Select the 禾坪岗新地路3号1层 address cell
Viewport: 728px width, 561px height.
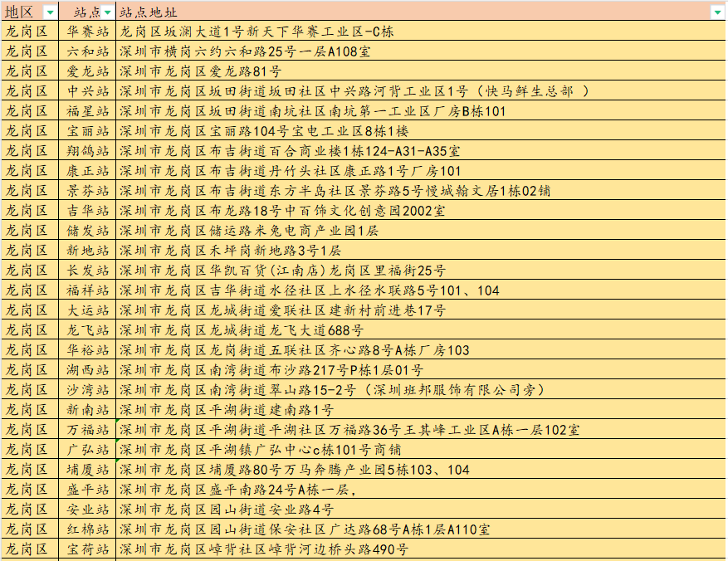[x=421, y=251]
